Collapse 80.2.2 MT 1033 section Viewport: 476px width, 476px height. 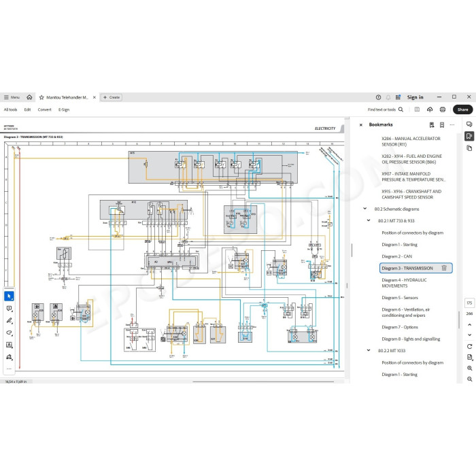(369, 350)
